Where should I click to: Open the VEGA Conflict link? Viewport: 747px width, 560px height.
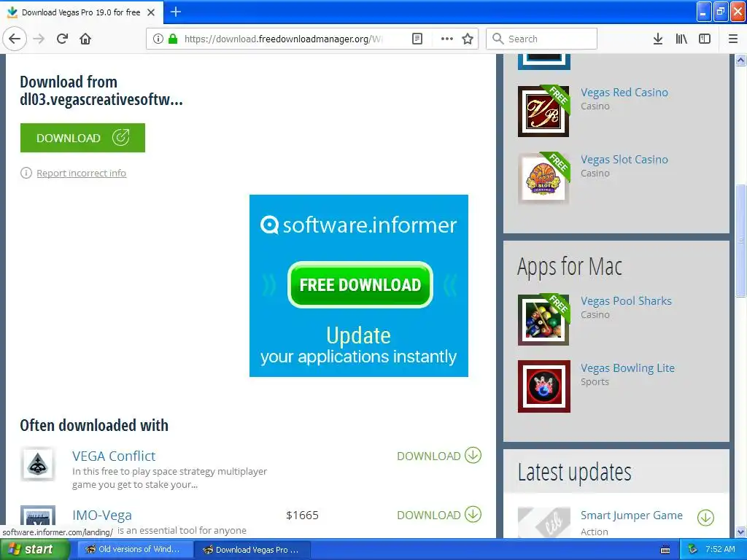click(x=114, y=456)
